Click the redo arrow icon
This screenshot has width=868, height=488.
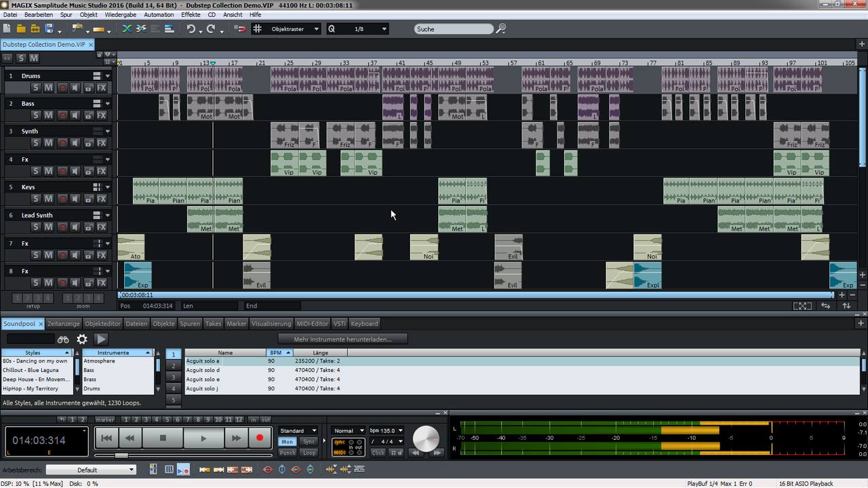(x=211, y=29)
